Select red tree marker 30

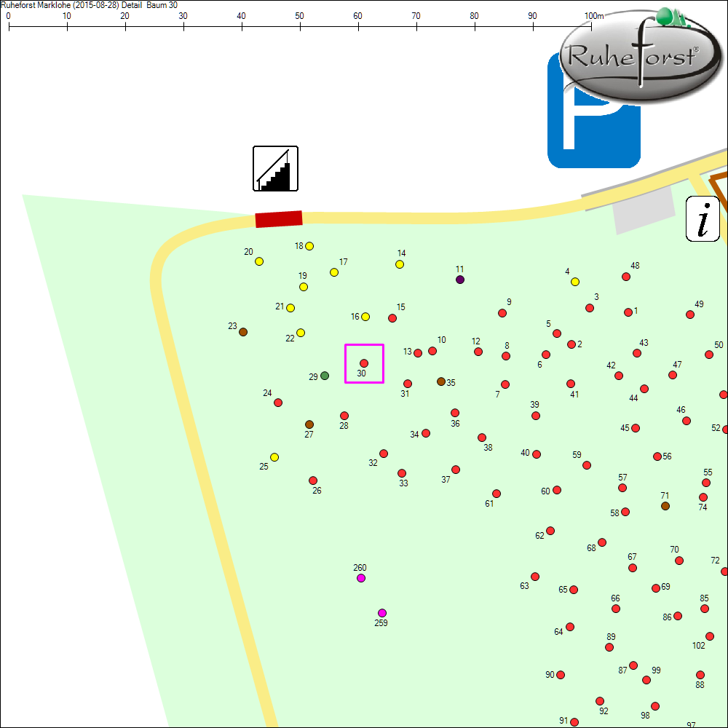[x=364, y=363]
